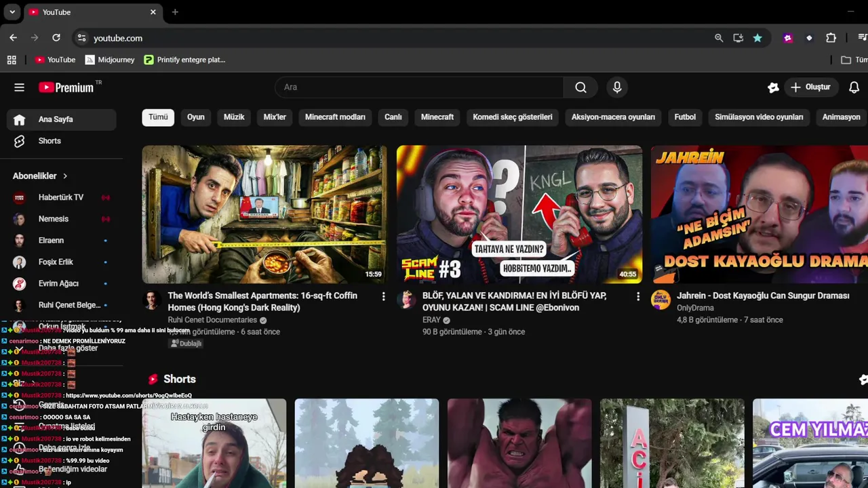Open the Hulk Shorts thumbnail
The width and height of the screenshot is (868, 488).
tap(519, 443)
